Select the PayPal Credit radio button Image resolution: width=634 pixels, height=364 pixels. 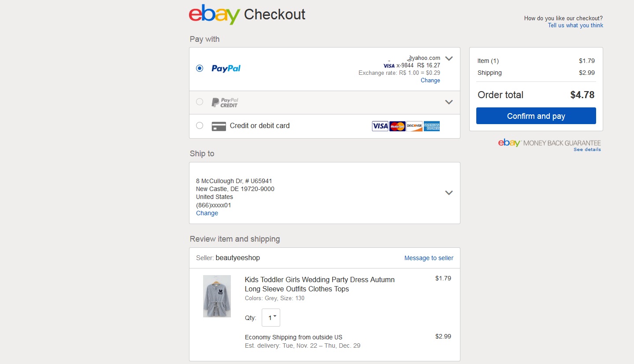[200, 102]
